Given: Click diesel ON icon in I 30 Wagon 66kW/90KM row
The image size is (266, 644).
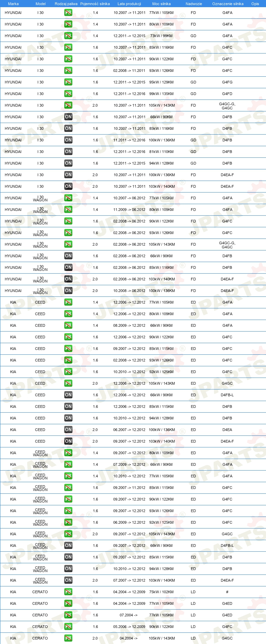Looking at the screenshot, I should [68, 256].
